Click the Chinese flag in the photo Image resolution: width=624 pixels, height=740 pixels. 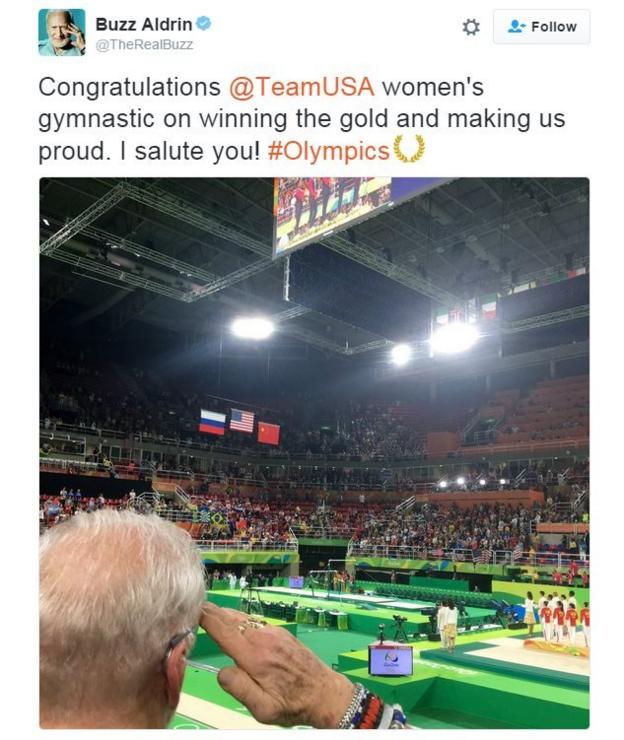(x=268, y=432)
